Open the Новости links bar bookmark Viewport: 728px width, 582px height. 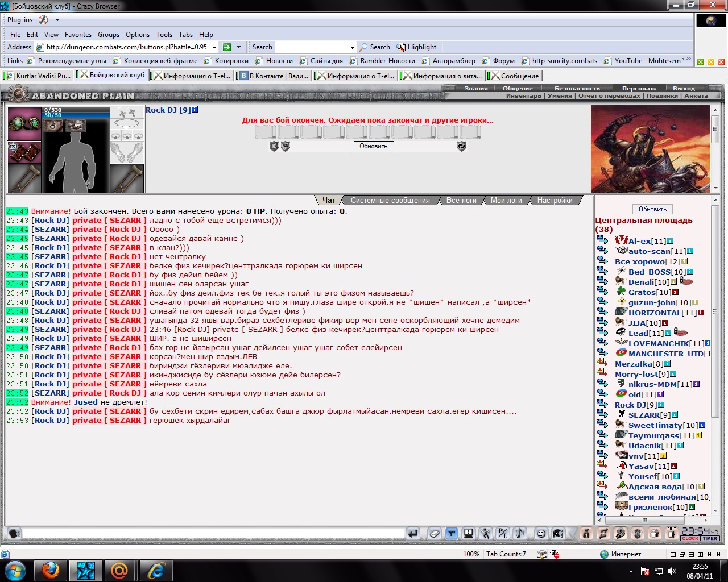(x=274, y=61)
